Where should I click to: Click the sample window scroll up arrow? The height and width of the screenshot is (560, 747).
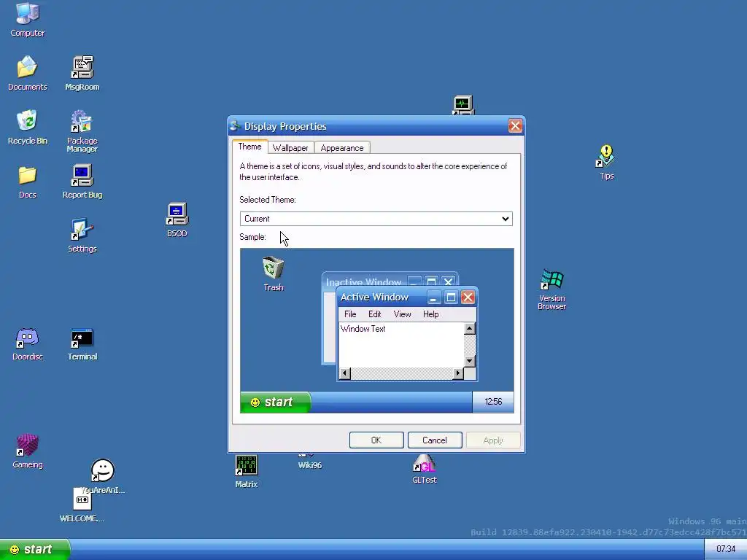[469, 329]
